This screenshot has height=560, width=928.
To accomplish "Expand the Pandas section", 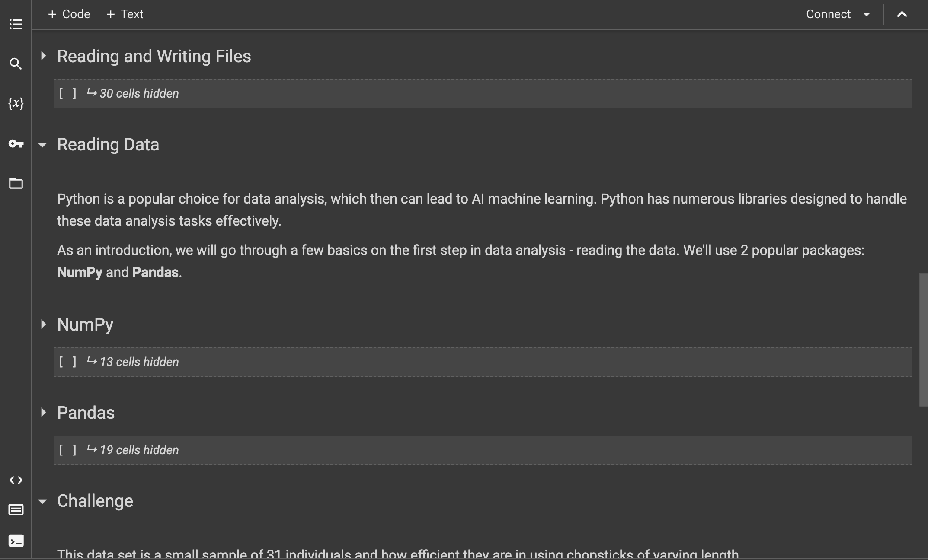I will click(x=43, y=413).
